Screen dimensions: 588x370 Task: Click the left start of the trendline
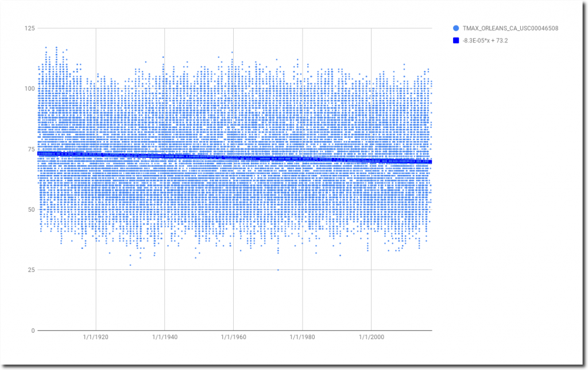[x=39, y=154]
